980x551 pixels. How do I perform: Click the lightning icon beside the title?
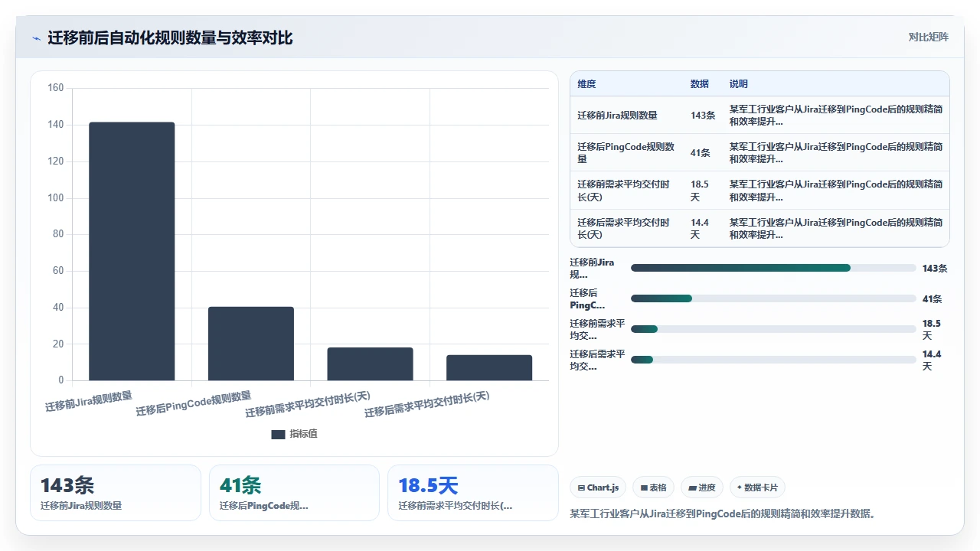click(x=36, y=38)
